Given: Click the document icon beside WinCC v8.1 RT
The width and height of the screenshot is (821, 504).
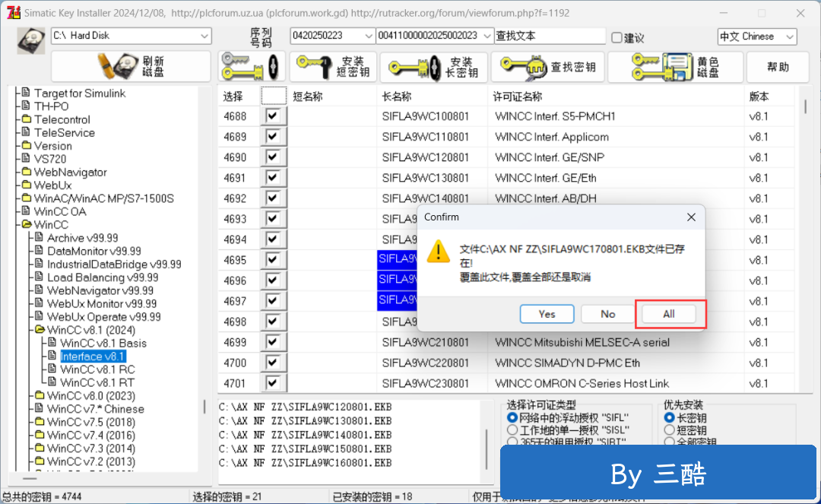Looking at the screenshot, I should tap(52, 382).
